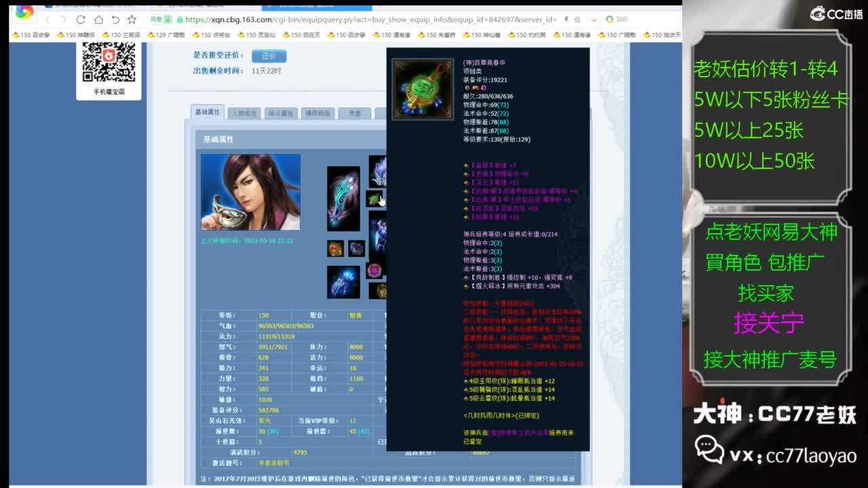Click the small orange accessory equipment icon
The width and height of the screenshot is (868, 488).
336,248
